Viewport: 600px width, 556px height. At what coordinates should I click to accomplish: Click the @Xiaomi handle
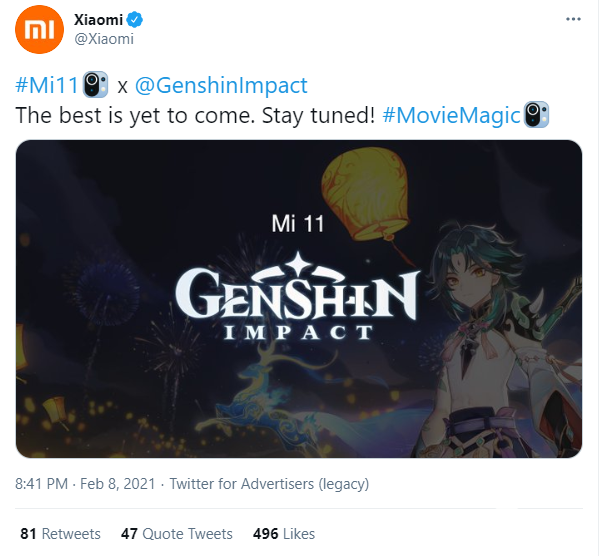(104, 39)
